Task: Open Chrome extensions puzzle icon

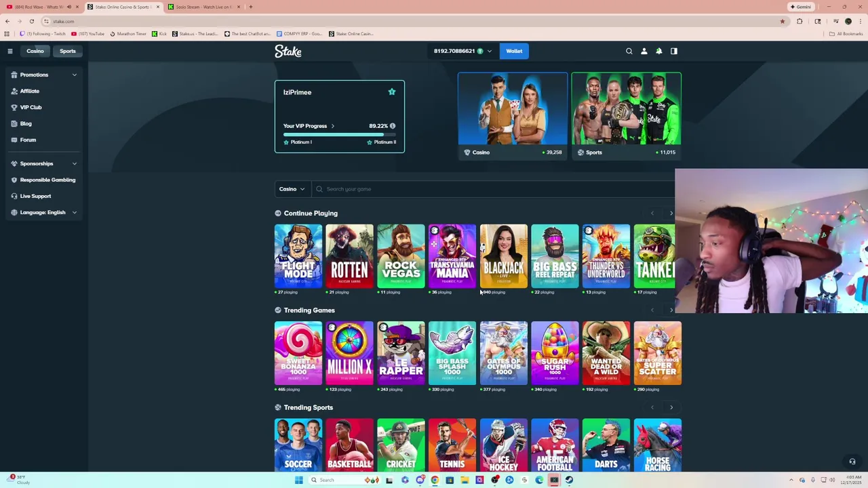Action: 800,21
